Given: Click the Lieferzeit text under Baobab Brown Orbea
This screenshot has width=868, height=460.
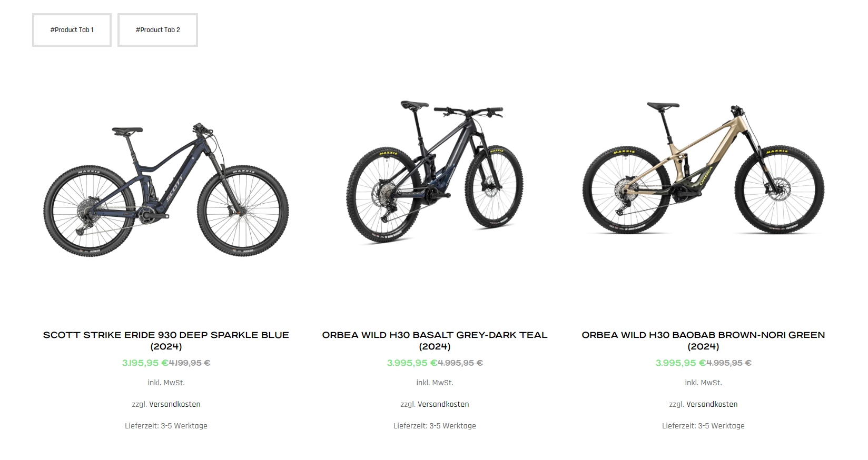Looking at the screenshot, I should pos(703,426).
